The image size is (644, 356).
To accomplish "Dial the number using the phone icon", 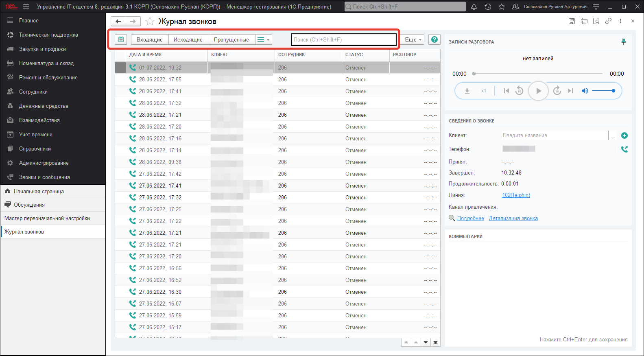I will [x=624, y=149].
